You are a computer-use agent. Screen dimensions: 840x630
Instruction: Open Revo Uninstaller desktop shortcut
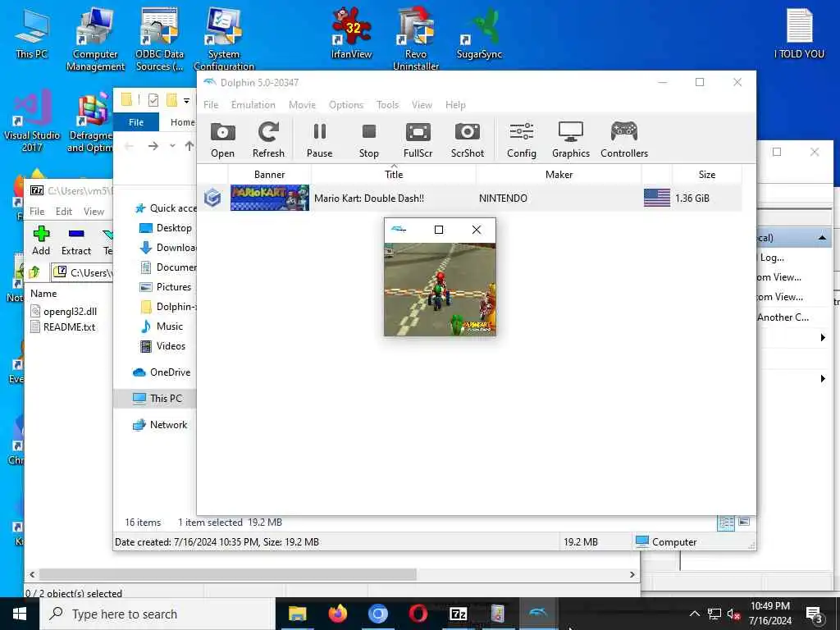coord(416,39)
